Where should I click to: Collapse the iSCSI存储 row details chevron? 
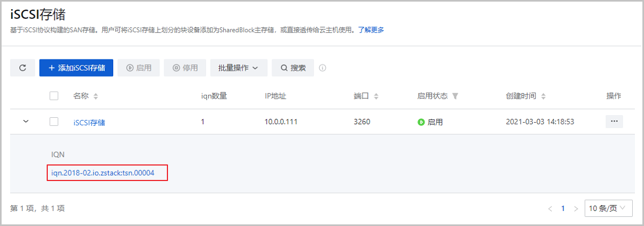25,122
